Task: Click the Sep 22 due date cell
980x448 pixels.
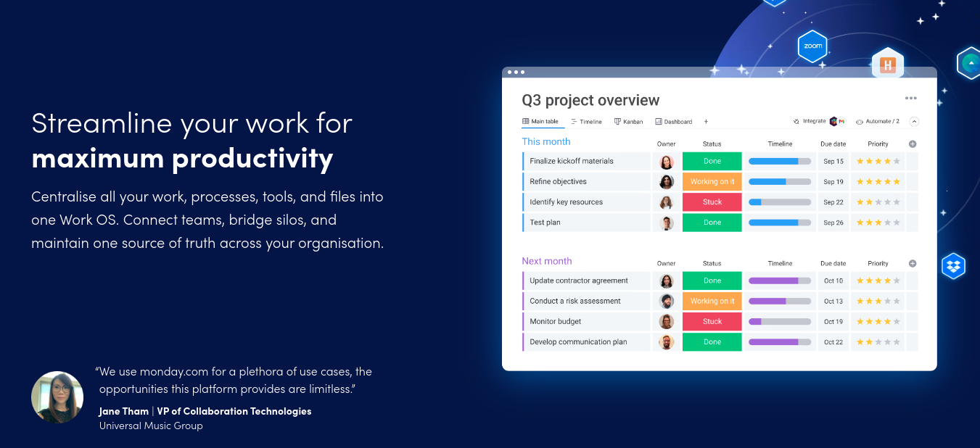Action: pos(833,202)
